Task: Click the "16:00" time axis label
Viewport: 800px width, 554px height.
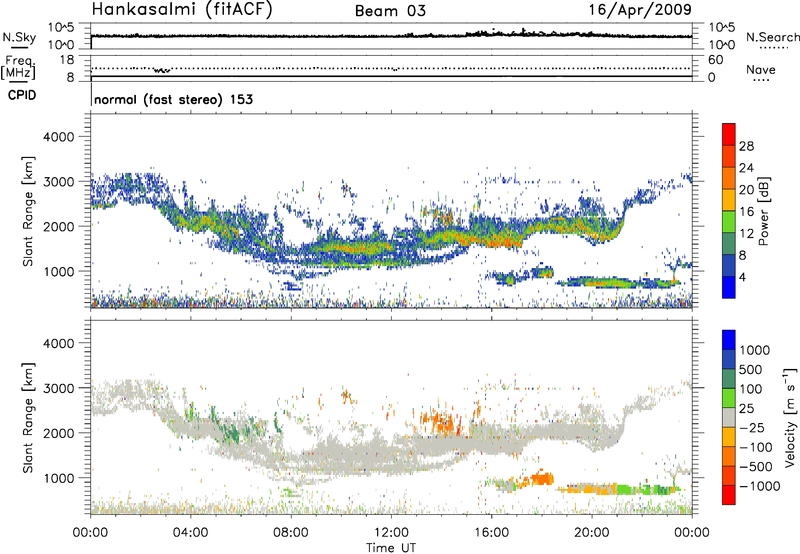Action: point(491,533)
